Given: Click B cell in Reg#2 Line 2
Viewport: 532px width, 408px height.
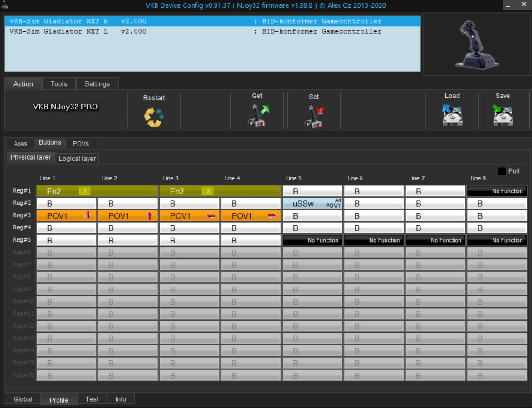Looking at the screenshot, I should tap(128, 204).
